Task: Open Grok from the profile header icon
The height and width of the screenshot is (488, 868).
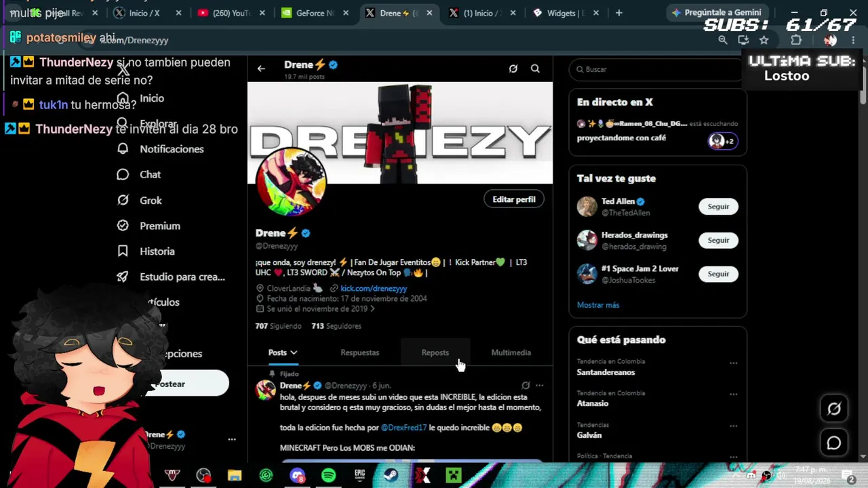Action: (513, 68)
